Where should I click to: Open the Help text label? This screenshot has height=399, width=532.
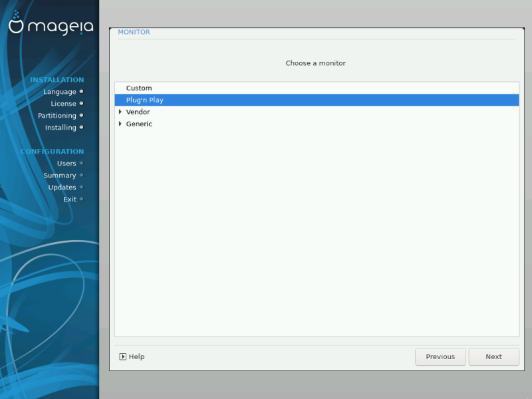point(136,356)
